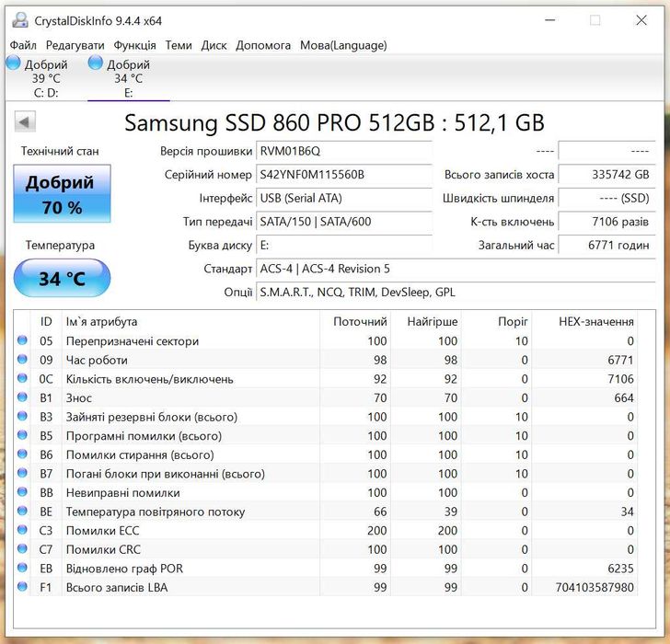Click status dot of row 05 Перепризначені сектори
Viewport: 670px width, 644px height.
(22, 340)
